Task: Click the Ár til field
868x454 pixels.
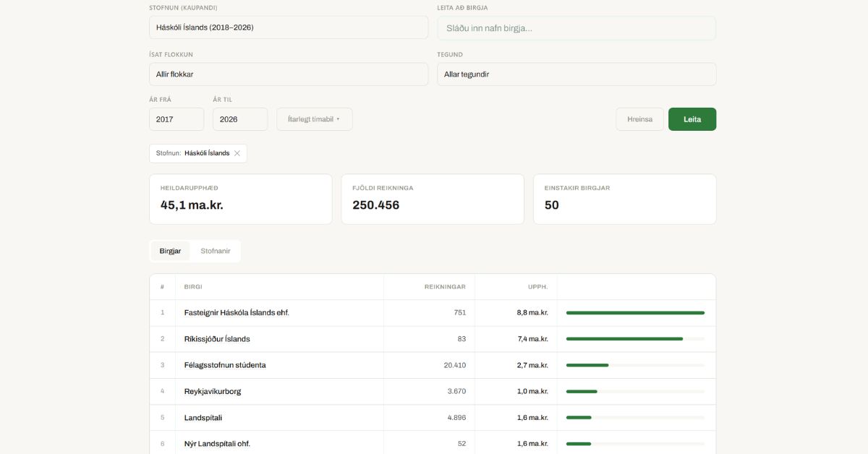Action: pos(239,119)
